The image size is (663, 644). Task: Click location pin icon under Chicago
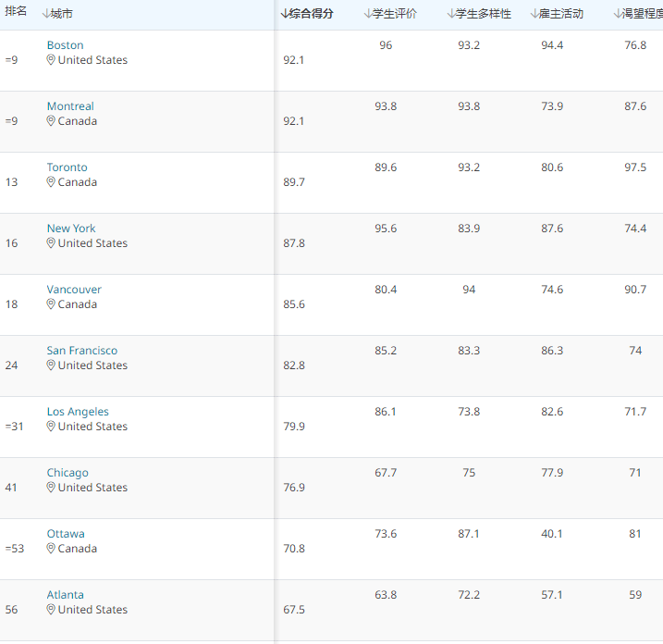tap(52, 488)
